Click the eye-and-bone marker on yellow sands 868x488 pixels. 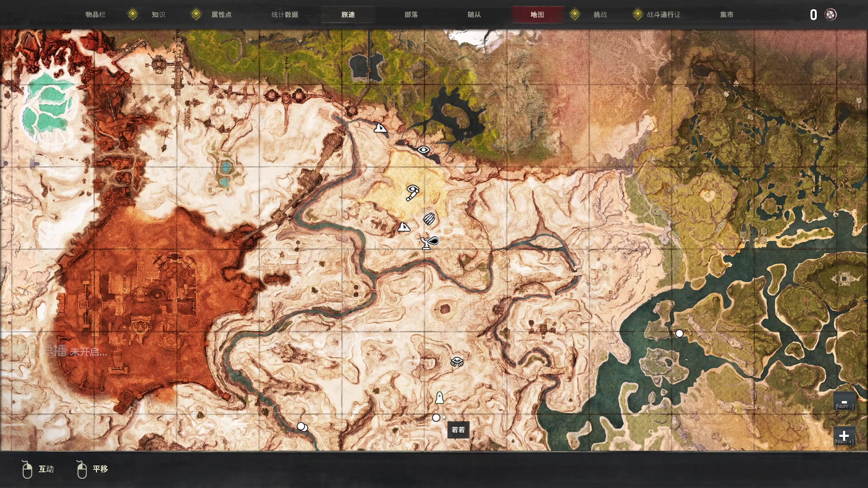(x=412, y=192)
